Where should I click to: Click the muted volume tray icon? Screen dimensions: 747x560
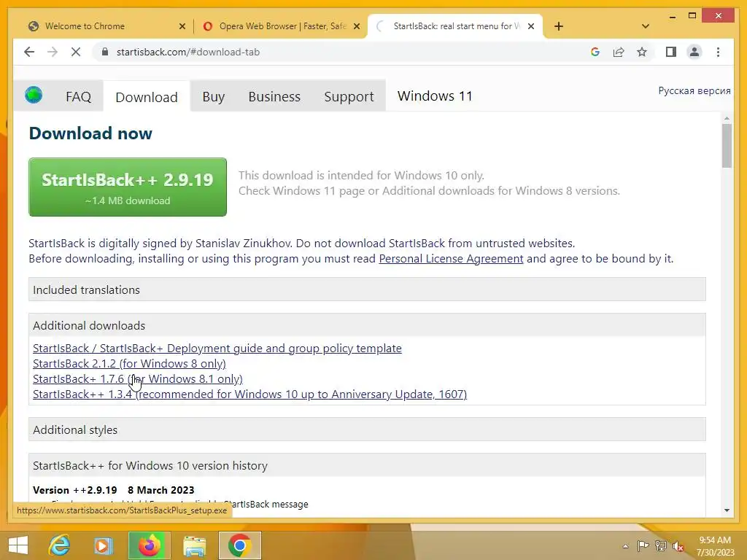tap(678, 546)
